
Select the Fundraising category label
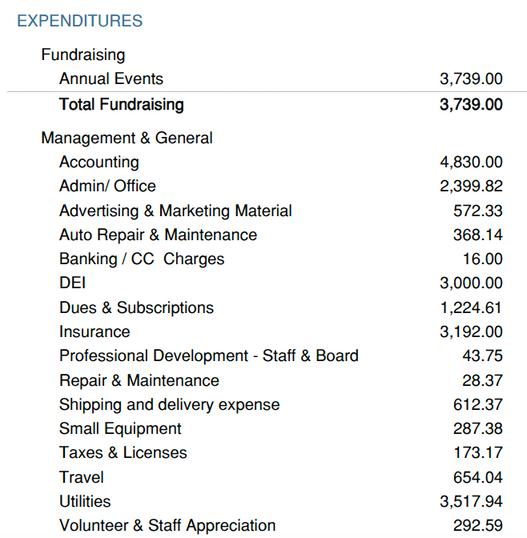[x=83, y=55]
